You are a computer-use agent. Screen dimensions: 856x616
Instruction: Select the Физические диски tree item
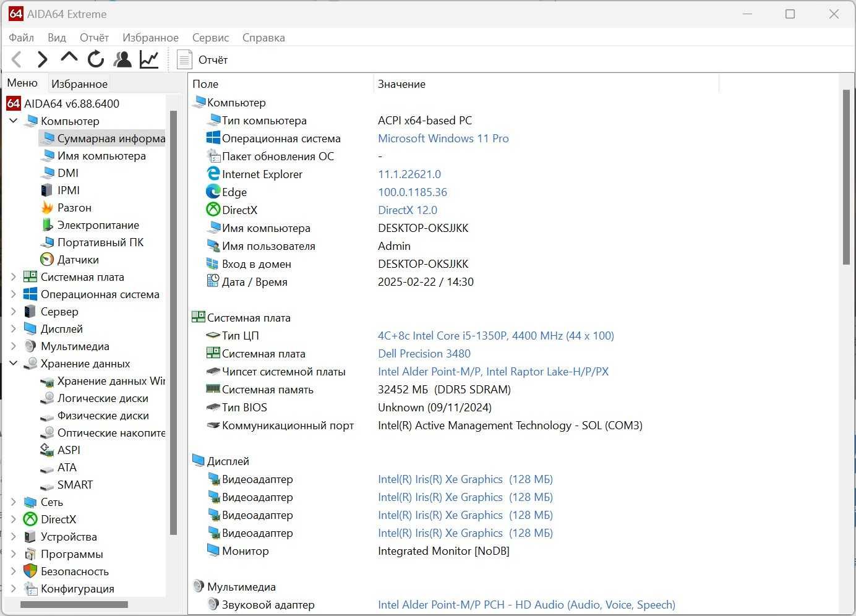(103, 416)
